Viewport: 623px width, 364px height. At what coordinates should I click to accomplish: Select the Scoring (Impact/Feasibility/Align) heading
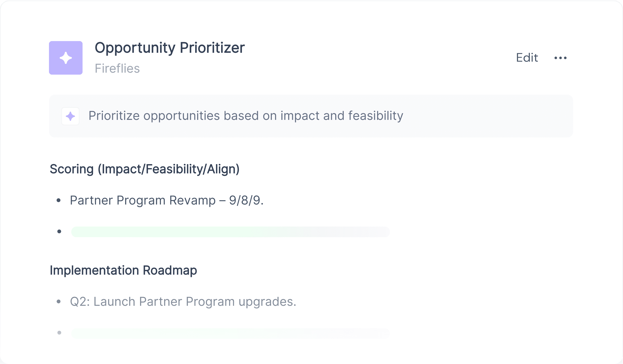[145, 169]
